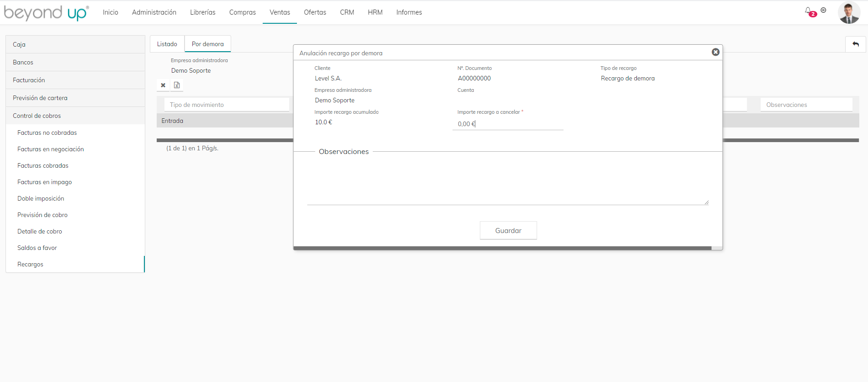Expand the Facturación sidebar section
This screenshot has width=868, height=382.
pyautogui.click(x=75, y=80)
